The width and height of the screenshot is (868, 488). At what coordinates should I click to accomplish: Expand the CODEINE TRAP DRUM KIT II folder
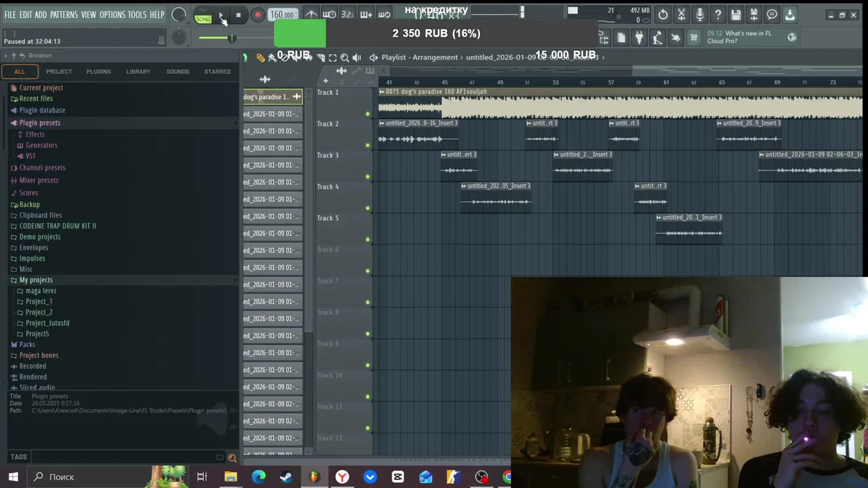[58, 226]
